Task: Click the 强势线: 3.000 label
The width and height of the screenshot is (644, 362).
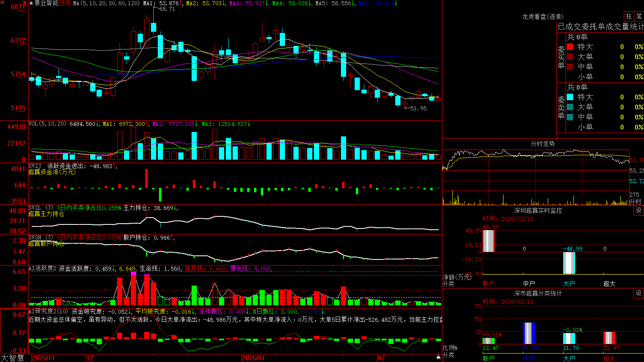Action: point(205,268)
